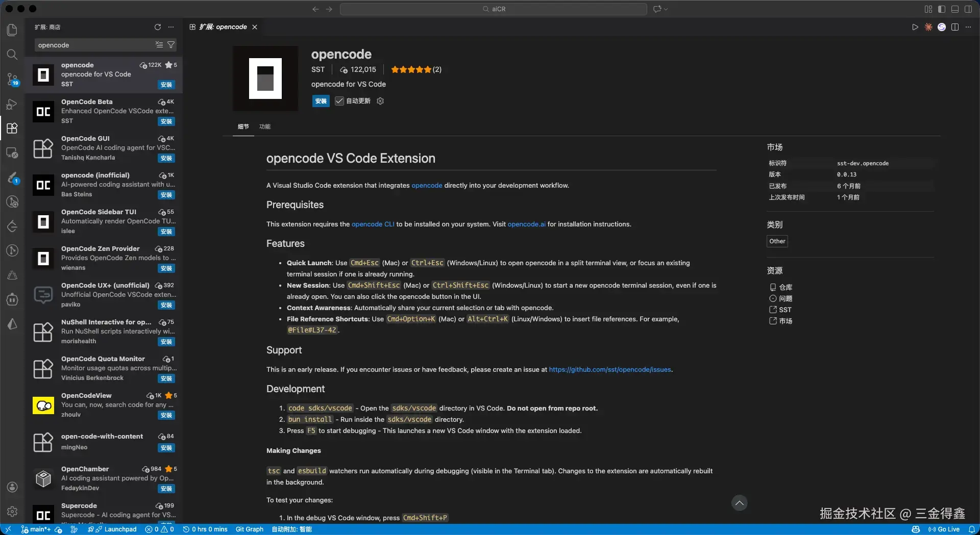Toggle the auto update checkbox

[339, 101]
